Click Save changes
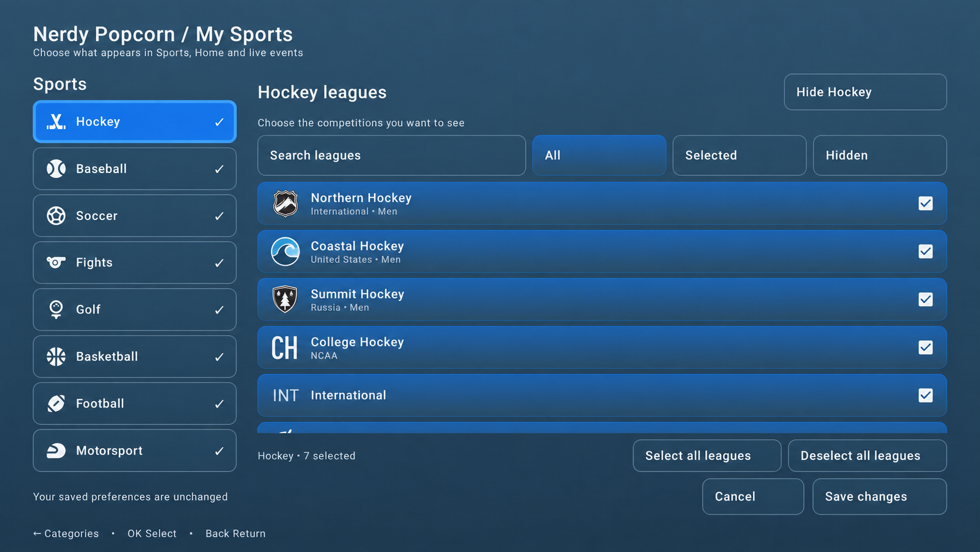This screenshot has width=980, height=552. pos(880,497)
